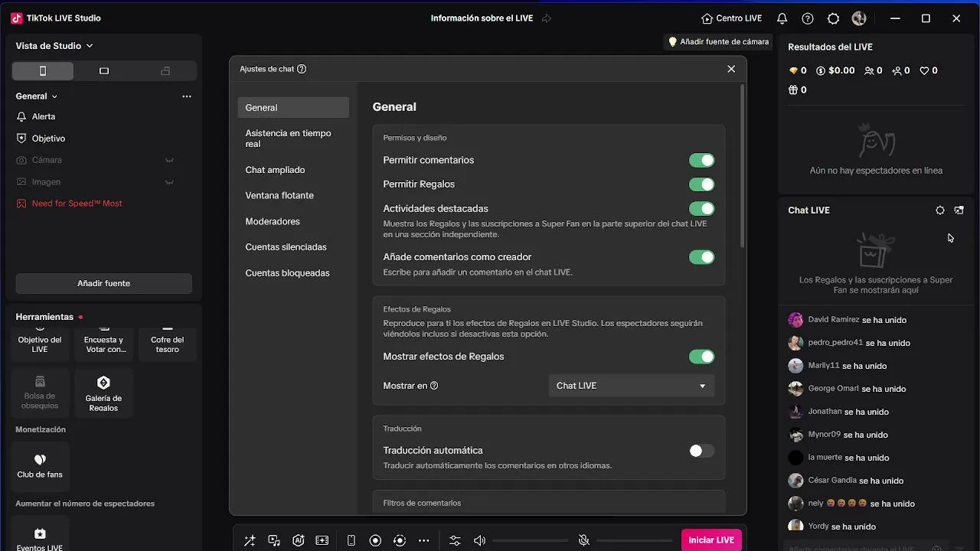The width and height of the screenshot is (980, 551).
Task: Open the Galería de Regalos tool
Action: pos(103,393)
